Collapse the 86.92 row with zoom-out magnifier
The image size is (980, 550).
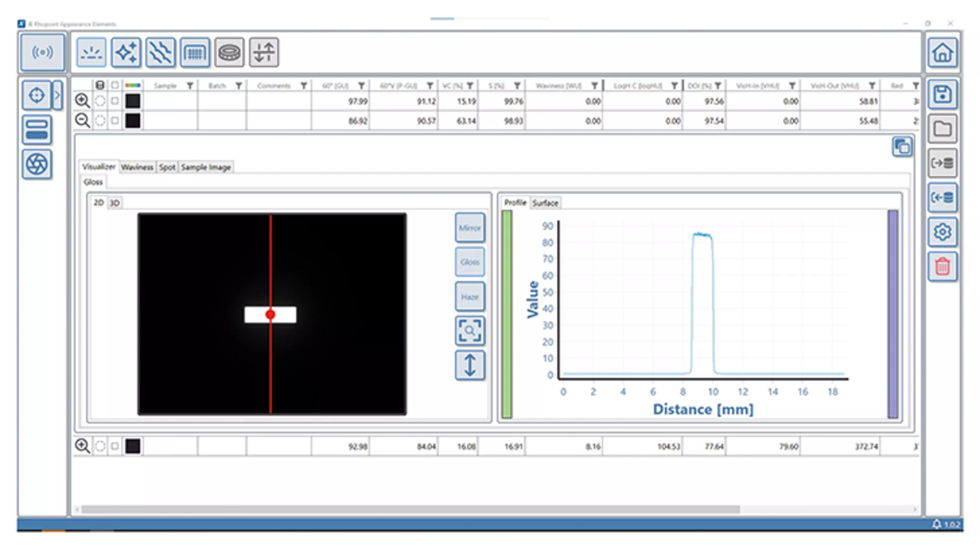pos(82,121)
